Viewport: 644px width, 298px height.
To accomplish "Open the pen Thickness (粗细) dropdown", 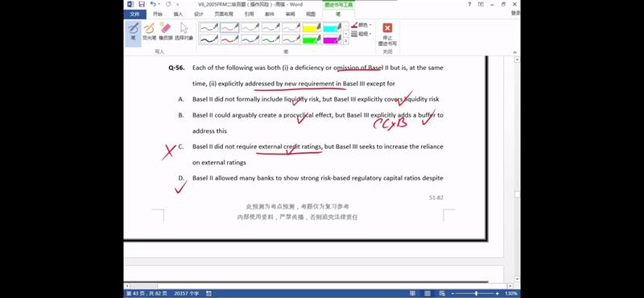I will click(x=361, y=34).
